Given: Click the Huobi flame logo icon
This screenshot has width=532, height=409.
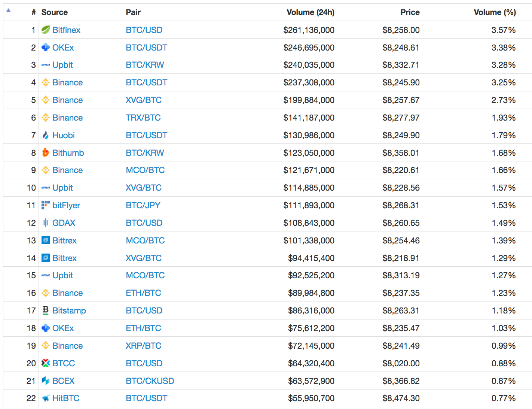Looking at the screenshot, I should pos(46,135).
